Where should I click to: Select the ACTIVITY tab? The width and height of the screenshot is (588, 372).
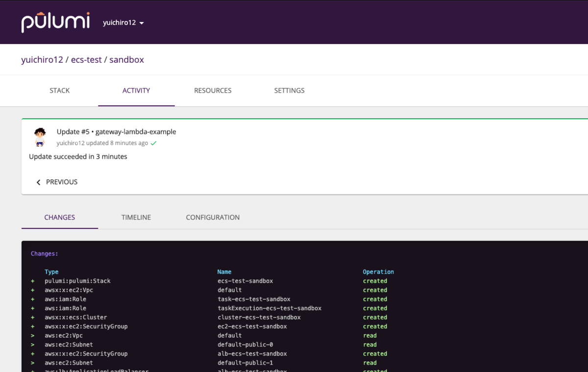tap(136, 91)
